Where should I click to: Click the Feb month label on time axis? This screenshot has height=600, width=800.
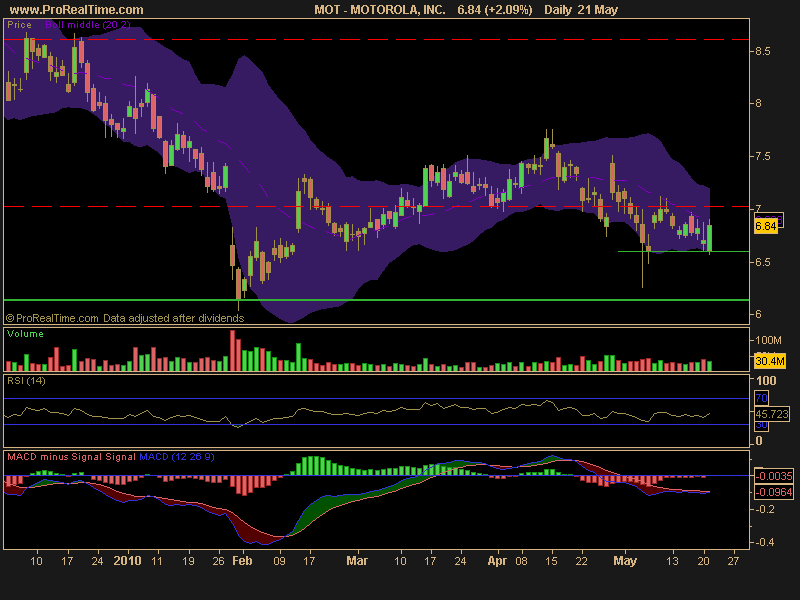coord(242,561)
